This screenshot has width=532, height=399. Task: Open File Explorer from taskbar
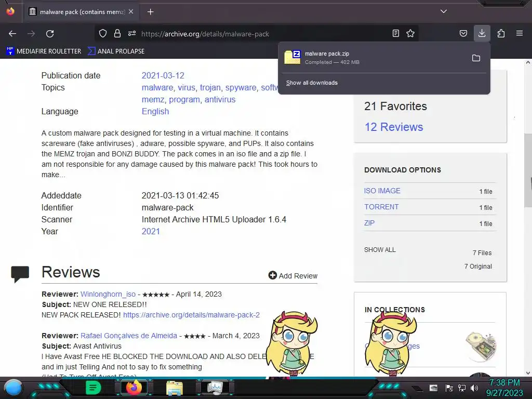175,388
